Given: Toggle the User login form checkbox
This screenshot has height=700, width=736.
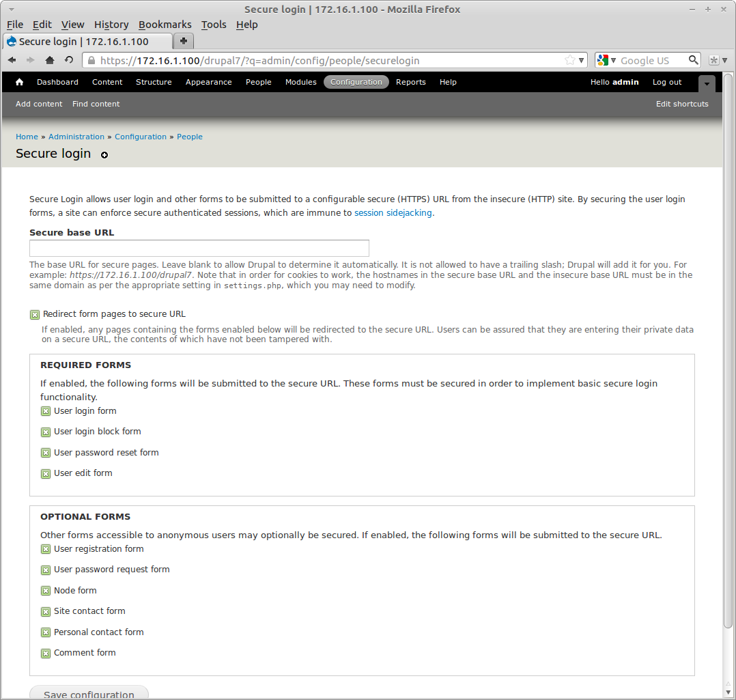Looking at the screenshot, I should point(46,411).
